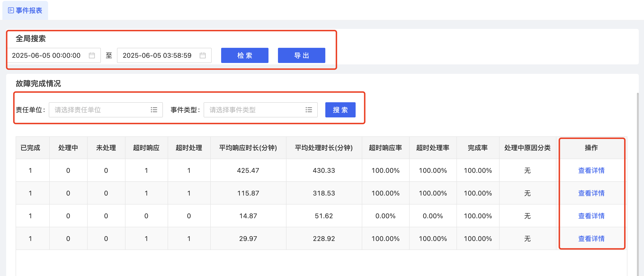
Task: Open calendar icon in the end date field
Action: coord(202,55)
